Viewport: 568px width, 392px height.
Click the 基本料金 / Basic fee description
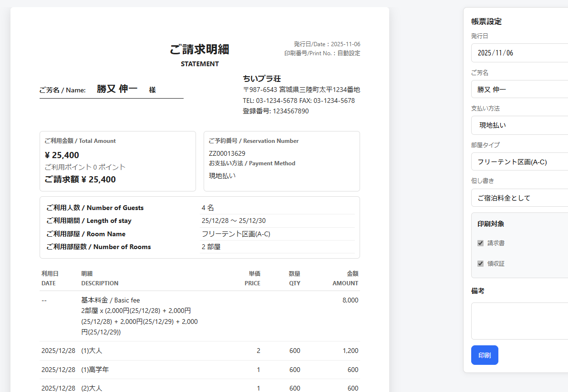point(111,300)
